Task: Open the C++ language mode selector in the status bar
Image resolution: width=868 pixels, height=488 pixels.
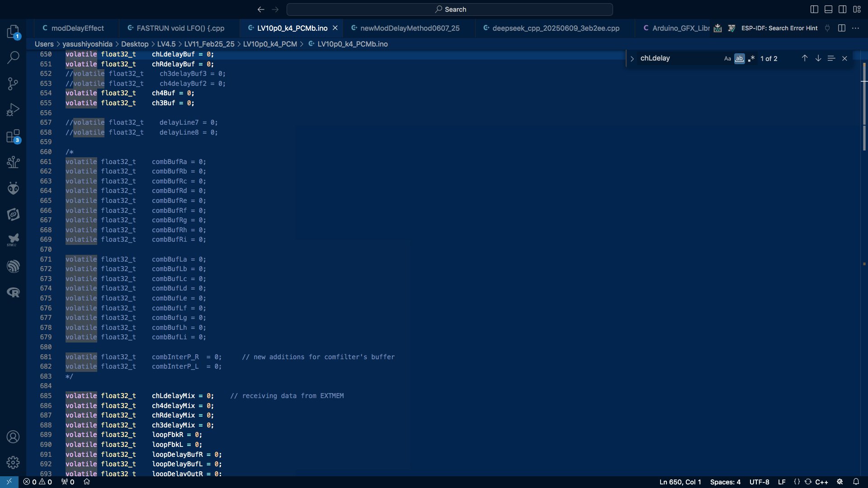Action: tap(821, 482)
